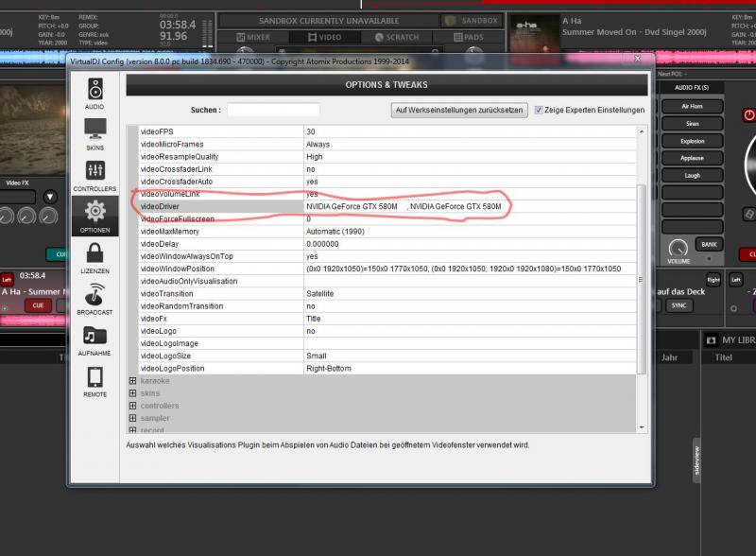Click the Satellite videoTransition value

319,294
